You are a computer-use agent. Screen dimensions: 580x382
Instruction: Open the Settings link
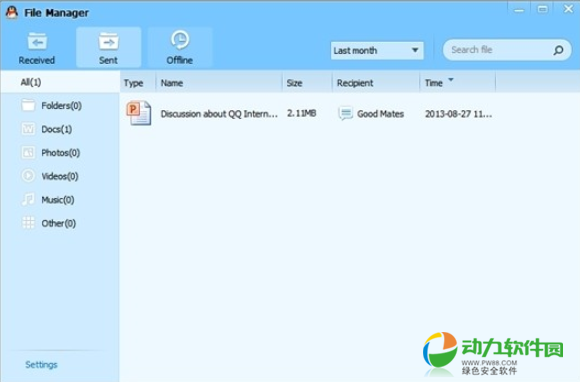coord(41,365)
